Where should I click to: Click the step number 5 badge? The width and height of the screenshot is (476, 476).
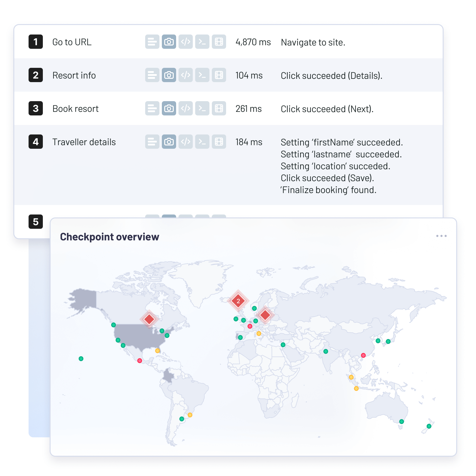click(36, 222)
